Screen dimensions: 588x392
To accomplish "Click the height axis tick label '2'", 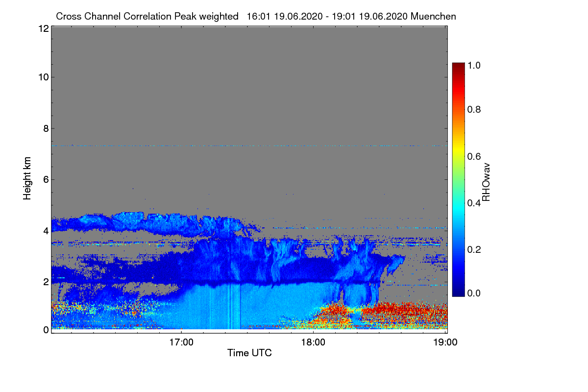I will coord(45,282).
